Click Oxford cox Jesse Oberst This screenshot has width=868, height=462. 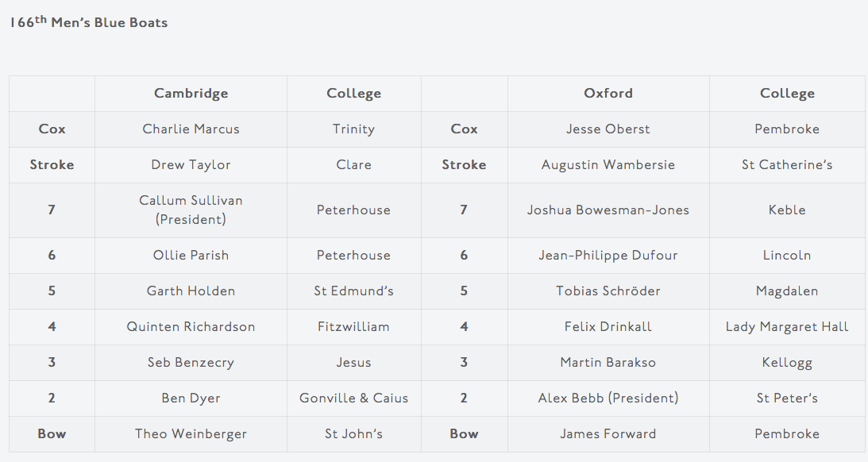[608, 129]
